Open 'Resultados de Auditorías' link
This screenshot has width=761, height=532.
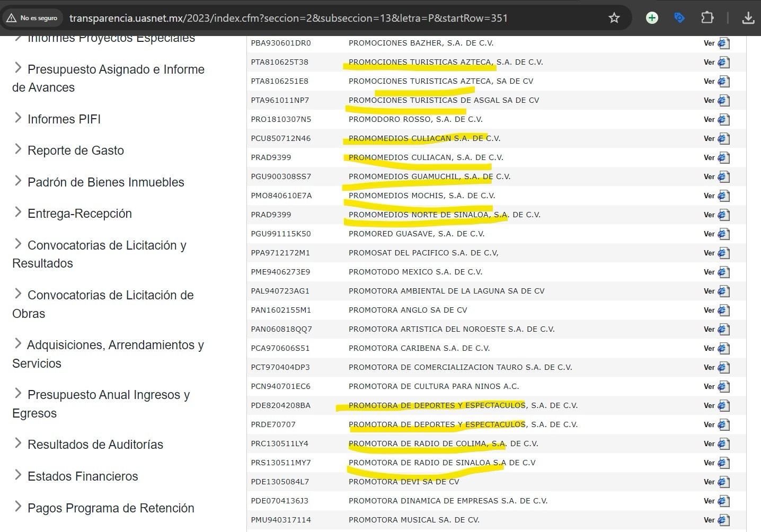pos(95,445)
